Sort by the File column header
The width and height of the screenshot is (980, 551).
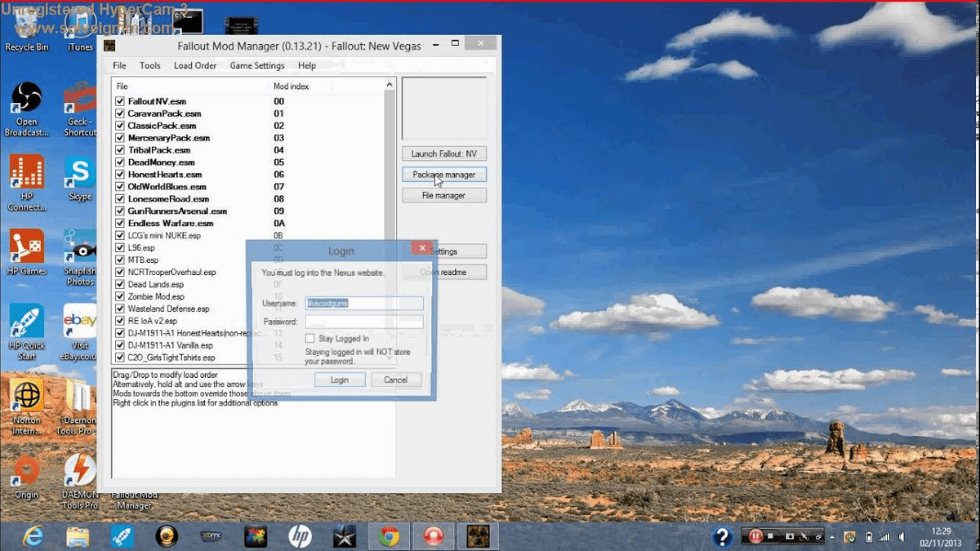191,86
